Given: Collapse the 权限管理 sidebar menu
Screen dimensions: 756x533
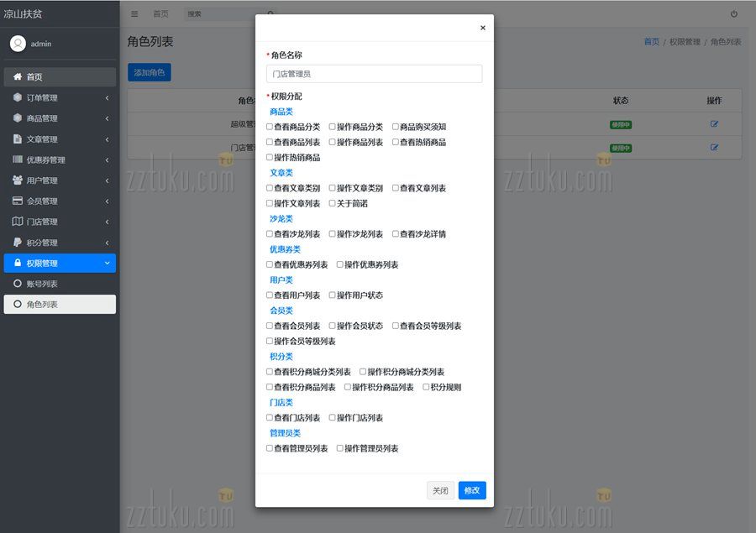Looking at the screenshot, I should coord(59,264).
